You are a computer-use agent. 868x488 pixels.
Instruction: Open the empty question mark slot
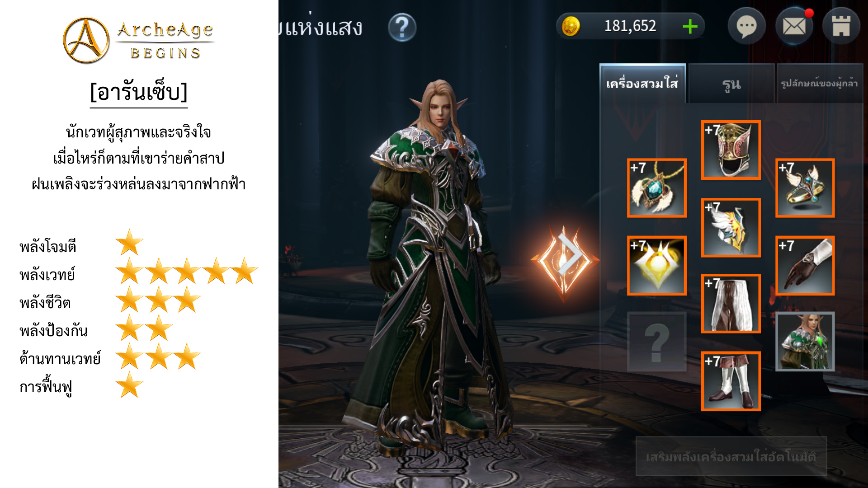coord(657,342)
